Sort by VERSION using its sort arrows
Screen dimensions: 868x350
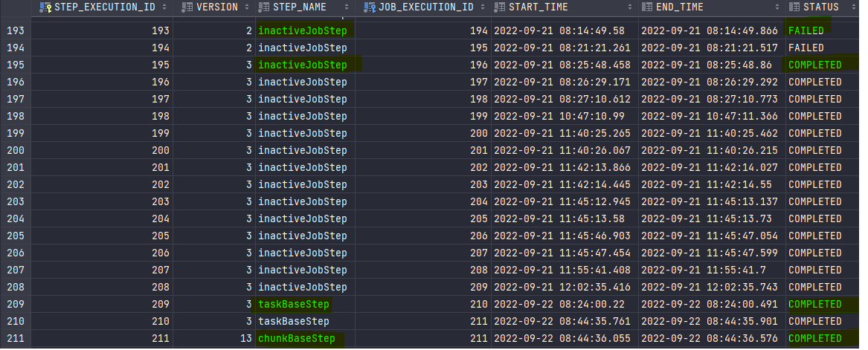248,7
